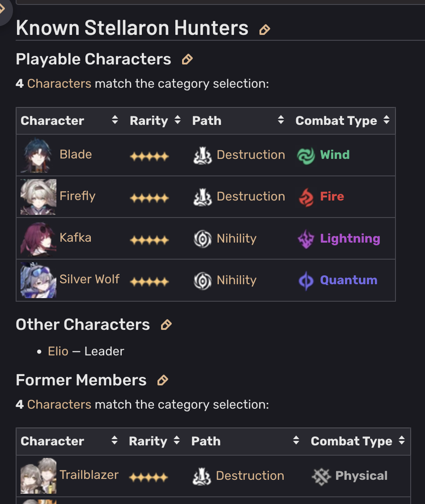Click the Wind combat type icon
425x504 pixels.
pyautogui.click(x=306, y=156)
